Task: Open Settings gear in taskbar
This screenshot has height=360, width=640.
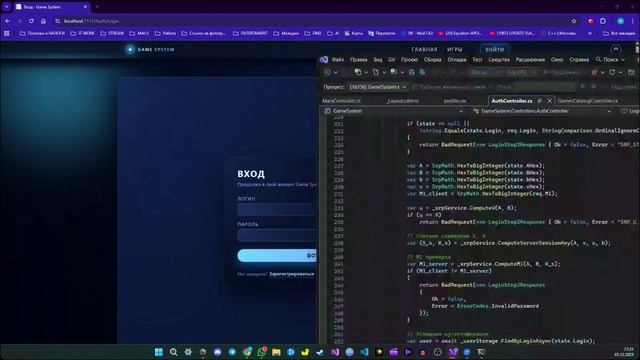Action: click(188, 352)
